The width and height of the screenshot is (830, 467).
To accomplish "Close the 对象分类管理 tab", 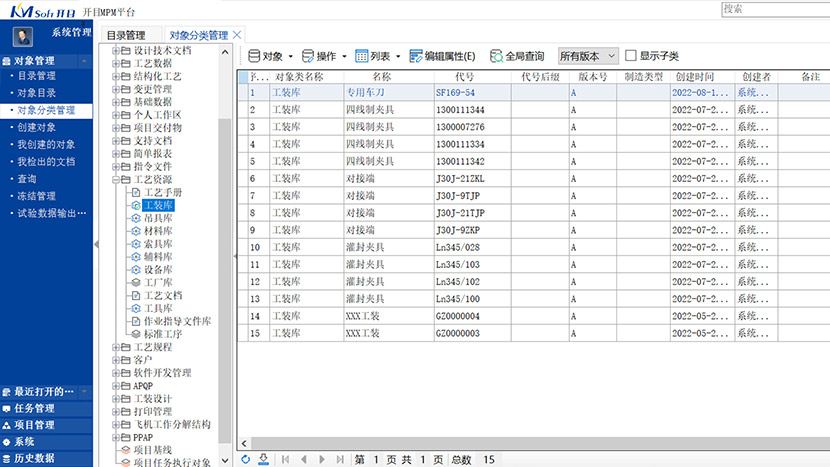I will pyautogui.click(x=237, y=35).
